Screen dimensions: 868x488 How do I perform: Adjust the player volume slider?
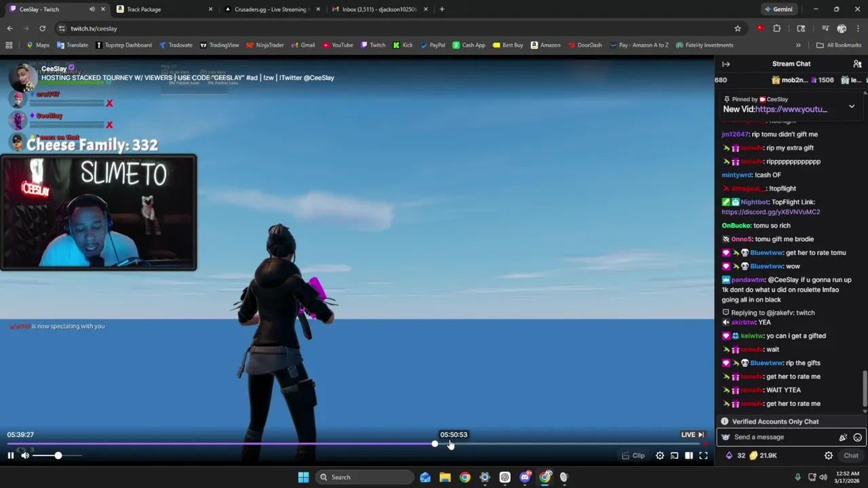coord(58,455)
